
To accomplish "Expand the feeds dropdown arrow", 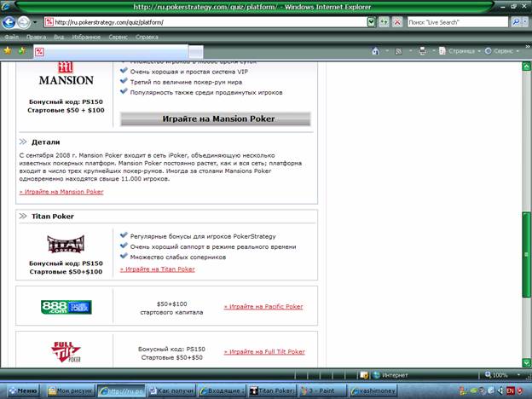I will point(410,51).
